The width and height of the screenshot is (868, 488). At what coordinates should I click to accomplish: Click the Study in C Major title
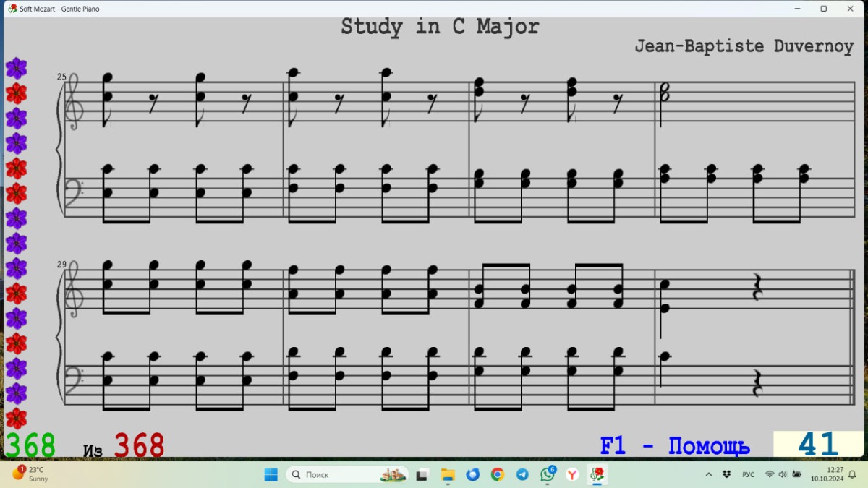tap(440, 27)
